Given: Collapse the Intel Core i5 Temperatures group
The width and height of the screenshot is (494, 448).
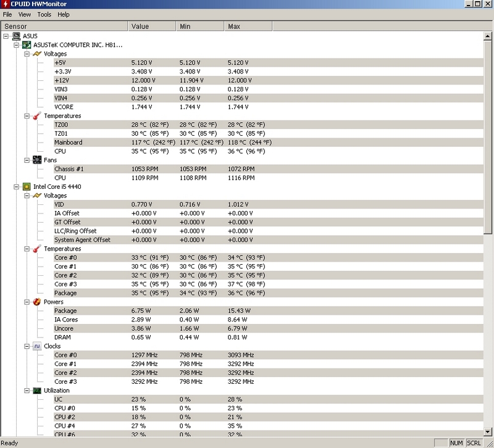Looking at the screenshot, I should (27, 249).
